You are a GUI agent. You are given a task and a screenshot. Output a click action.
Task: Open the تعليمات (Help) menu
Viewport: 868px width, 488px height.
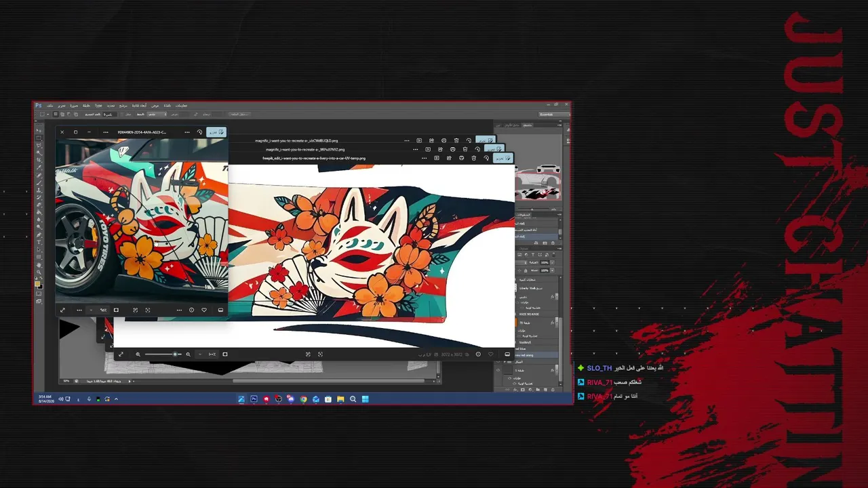(x=181, y=106)
